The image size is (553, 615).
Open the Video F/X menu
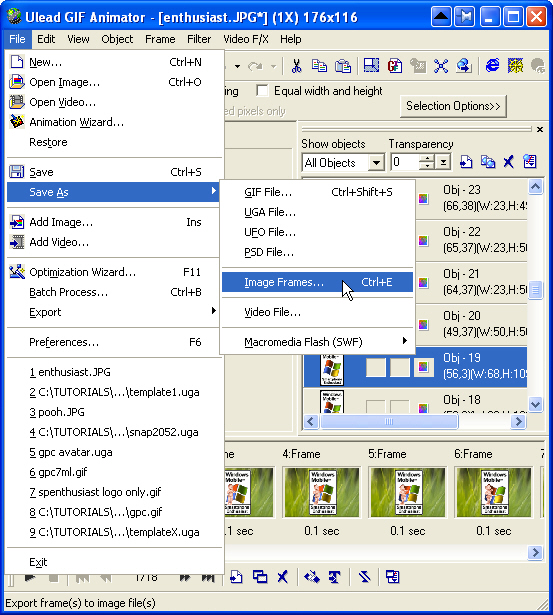246,39
